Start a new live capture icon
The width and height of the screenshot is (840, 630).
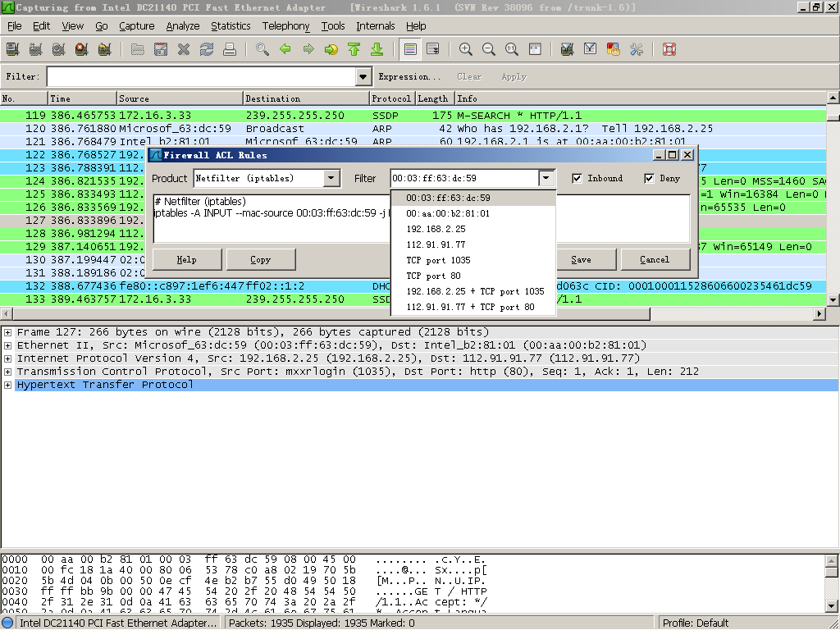pyautogui.click(x=59, y=49)
